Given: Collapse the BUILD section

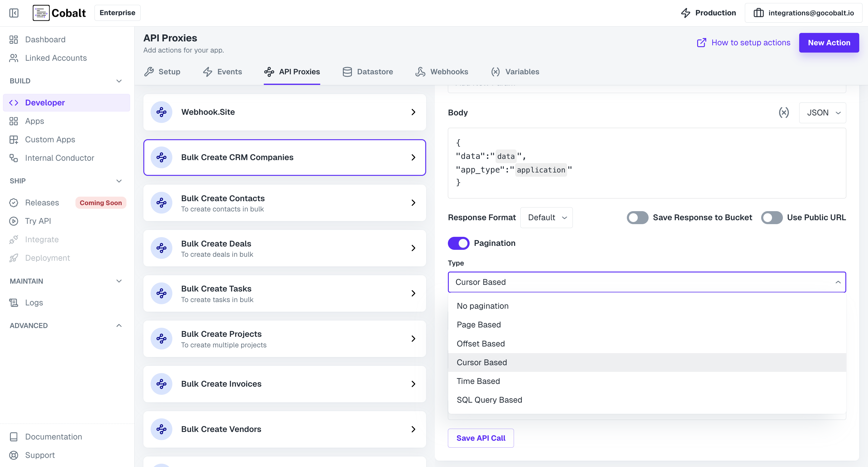Looking at the screenshot, I should 119,81.
